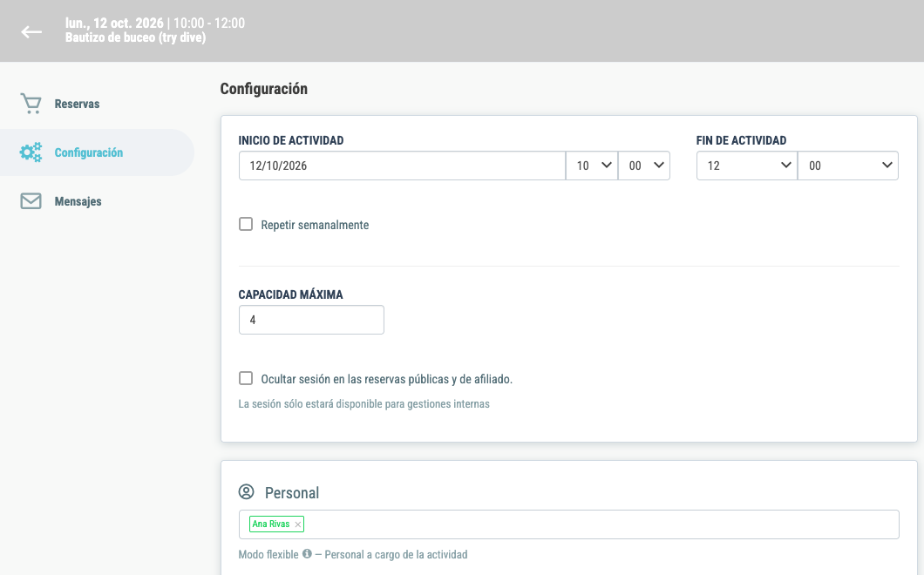Open the Mensajes section

pyautogui.click(x=78, y=201)
